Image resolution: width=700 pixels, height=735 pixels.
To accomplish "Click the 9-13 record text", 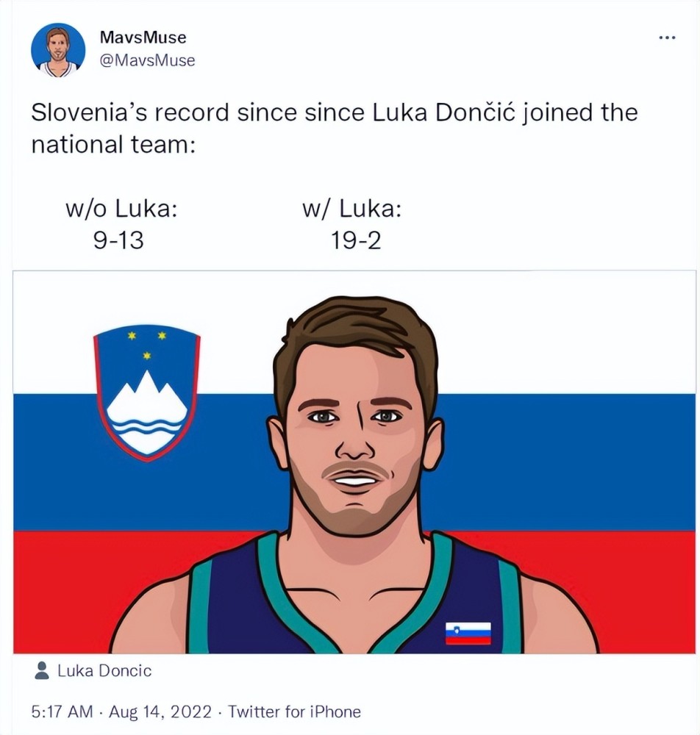I will (118, 241).
